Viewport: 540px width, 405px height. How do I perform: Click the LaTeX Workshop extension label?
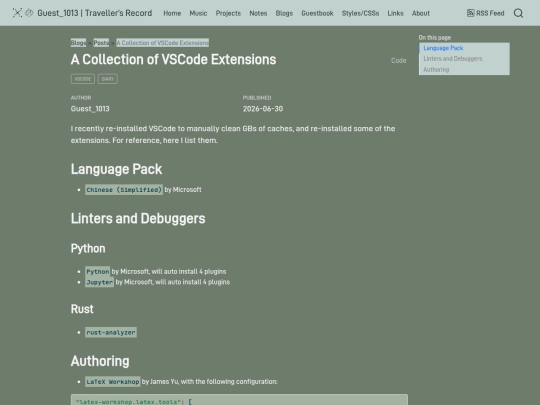click(x=113, y=382)
